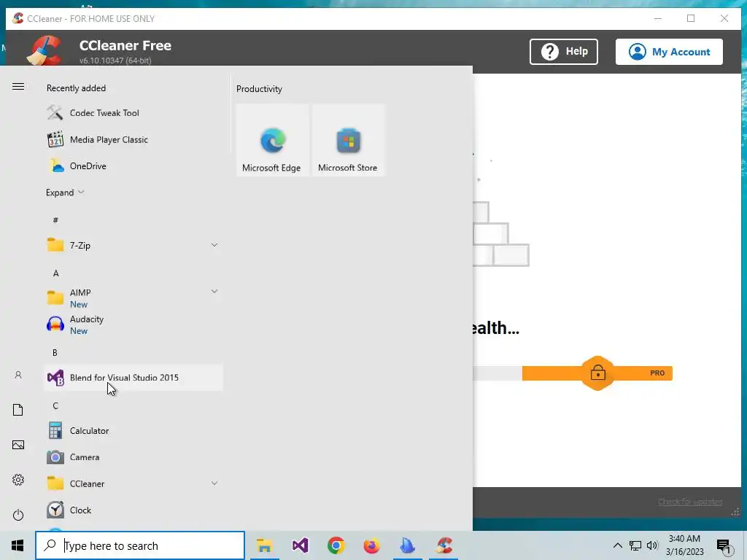Launch Audacity from the app list
Image resolution: width=747 pixels, height=560 pixels.
(x=133, y=324)
